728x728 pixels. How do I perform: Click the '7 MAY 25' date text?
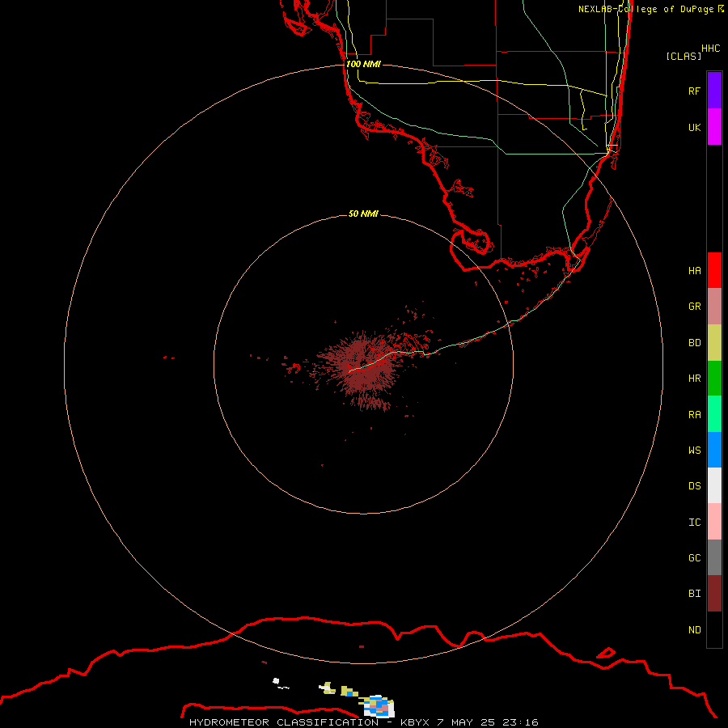click(467, 722)
